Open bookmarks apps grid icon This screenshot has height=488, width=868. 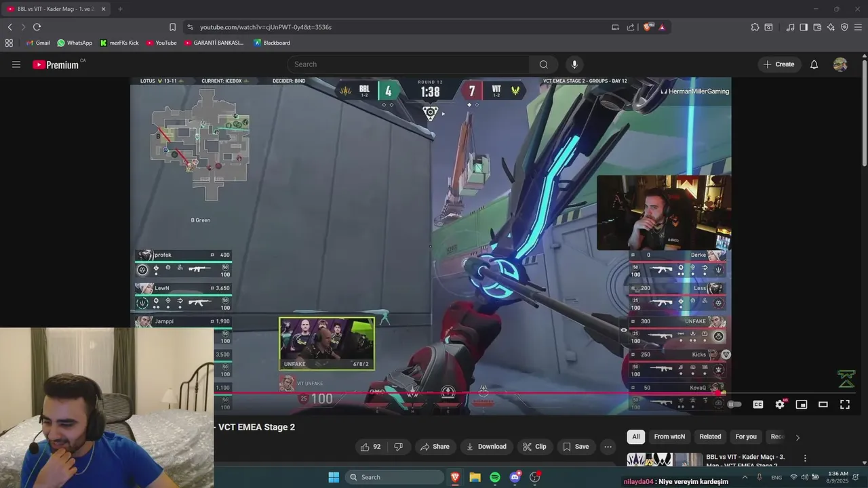pyautogui.click(x=9, y=43)
